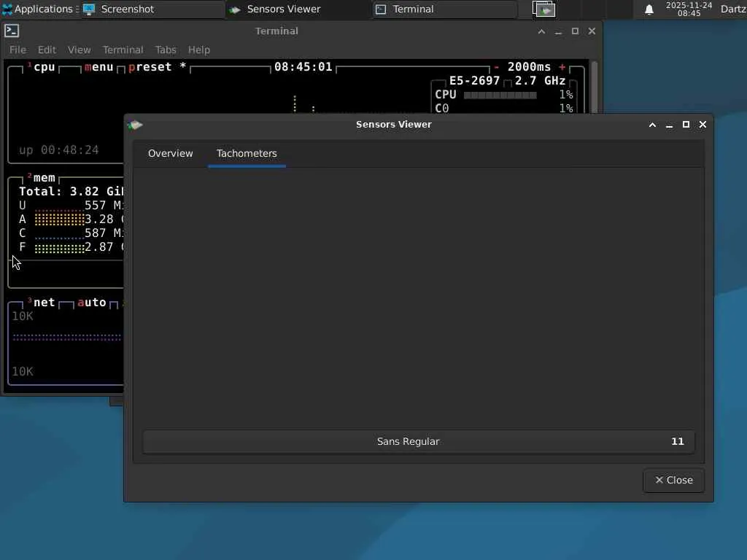Viewport: 747px width, 560px height.
Task: Maximize the Terminal window
Action: 575,31
